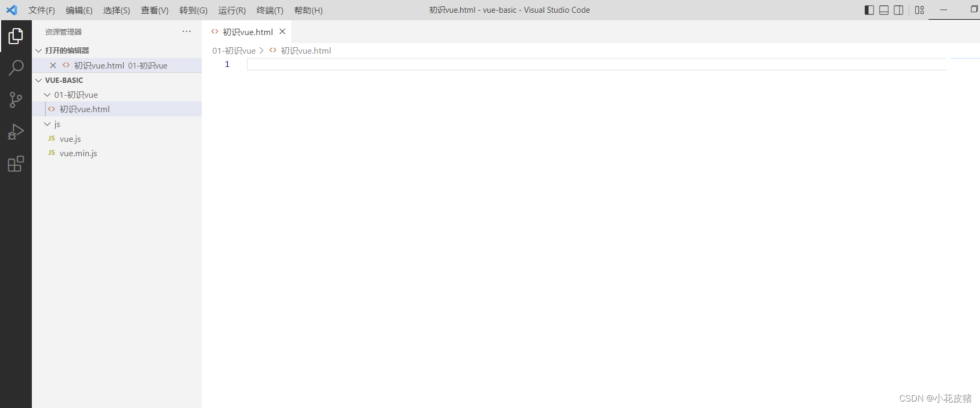This screenshot has width=980, height=408.
Task: Open the 文件(F) menu
Action: [42, 10]
